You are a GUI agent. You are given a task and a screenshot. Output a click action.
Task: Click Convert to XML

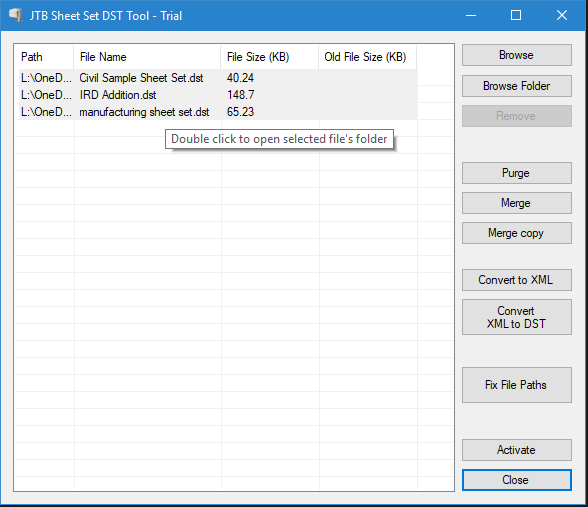516,280
